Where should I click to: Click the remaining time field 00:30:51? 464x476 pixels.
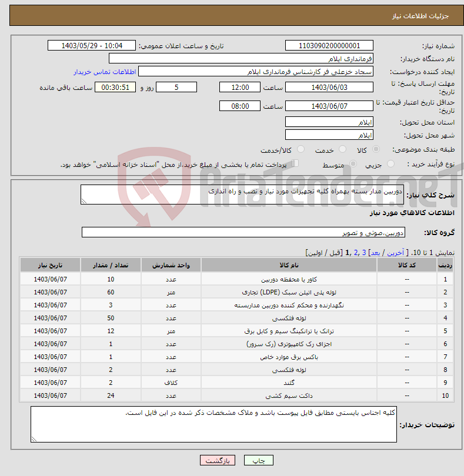115,88
